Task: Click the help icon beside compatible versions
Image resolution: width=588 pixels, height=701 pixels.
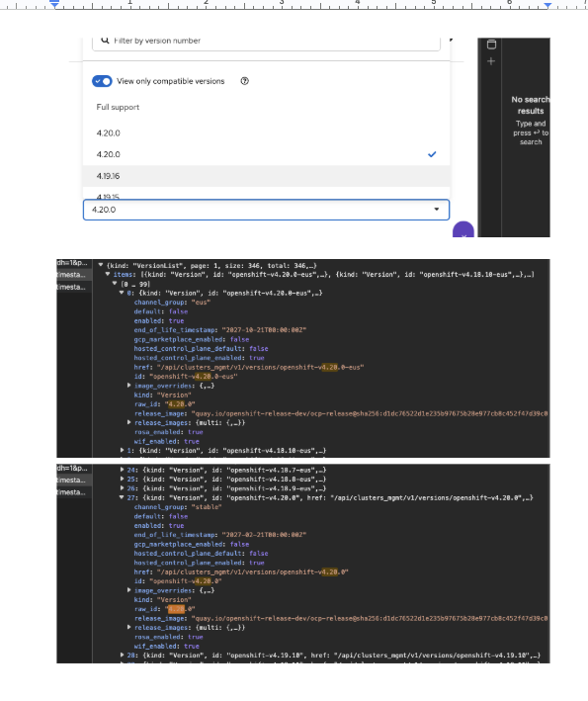Action: click(244, 81)
